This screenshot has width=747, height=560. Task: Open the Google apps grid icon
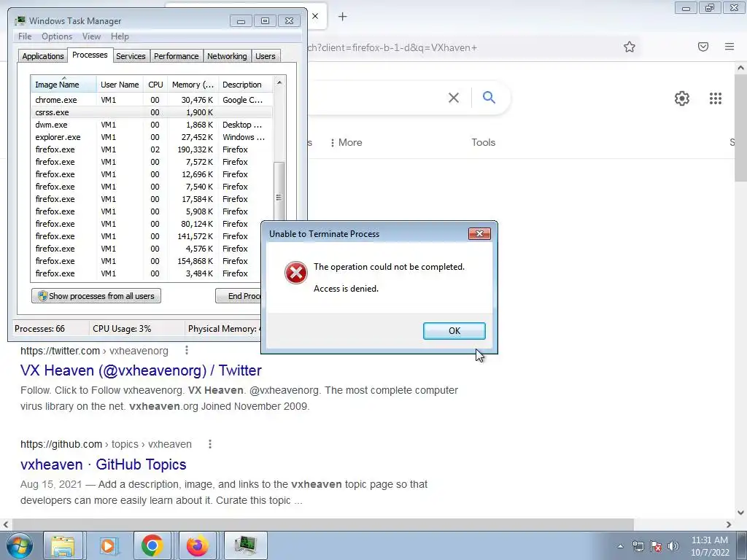tap(715, 98)
